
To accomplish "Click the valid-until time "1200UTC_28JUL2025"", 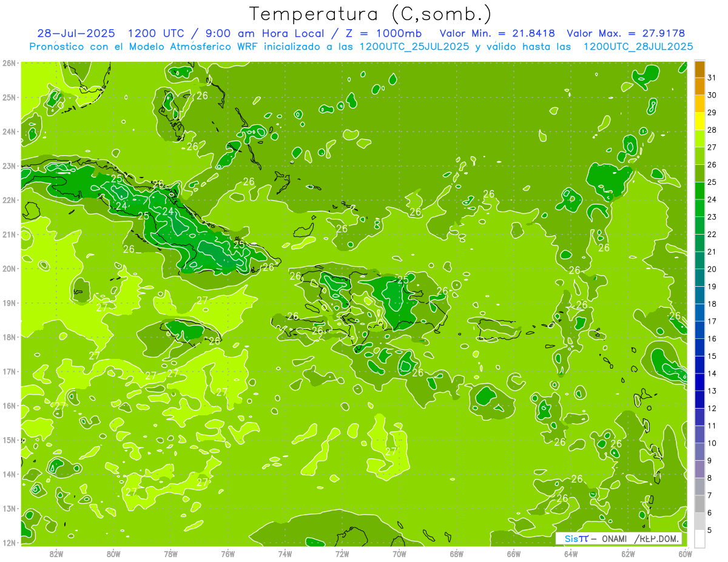I will click(x=638, y=46).
